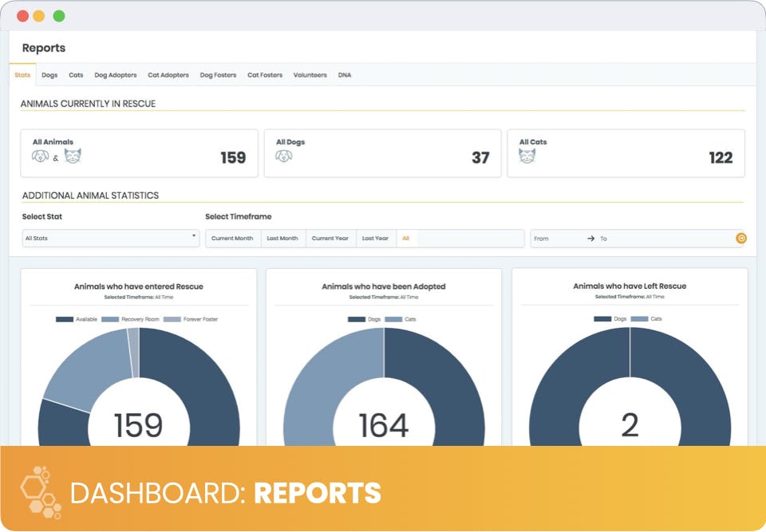766x532 pixels.
Task: Toggle the Available legend in entered Rescue chart
Action: click(77, 319)
